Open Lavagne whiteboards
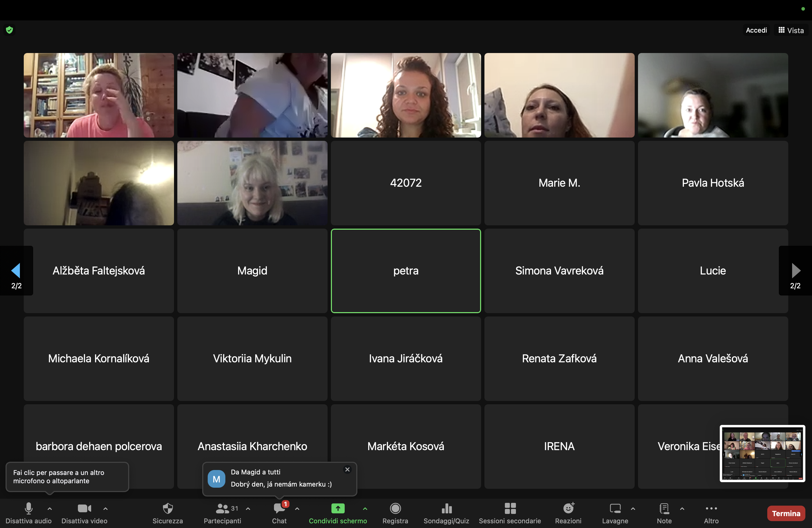Image resolution: width=812 pixels, height=528 pixels. click(x=615, y=513)
